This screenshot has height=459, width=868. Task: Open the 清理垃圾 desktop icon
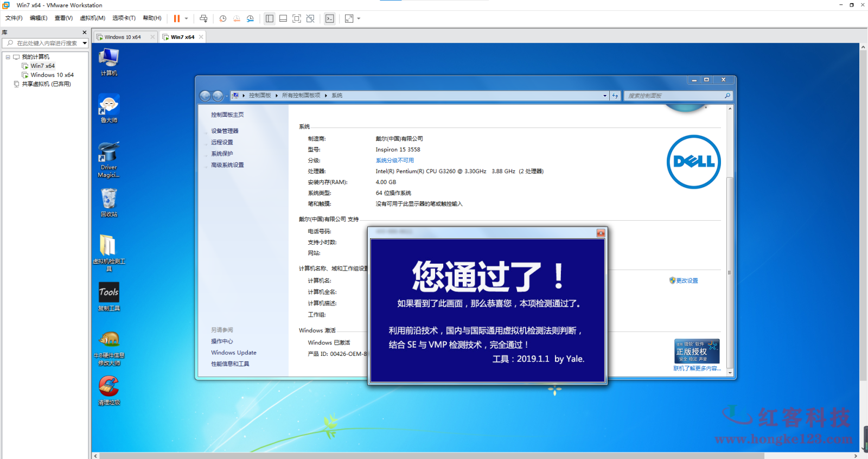(x=108, y=391)
